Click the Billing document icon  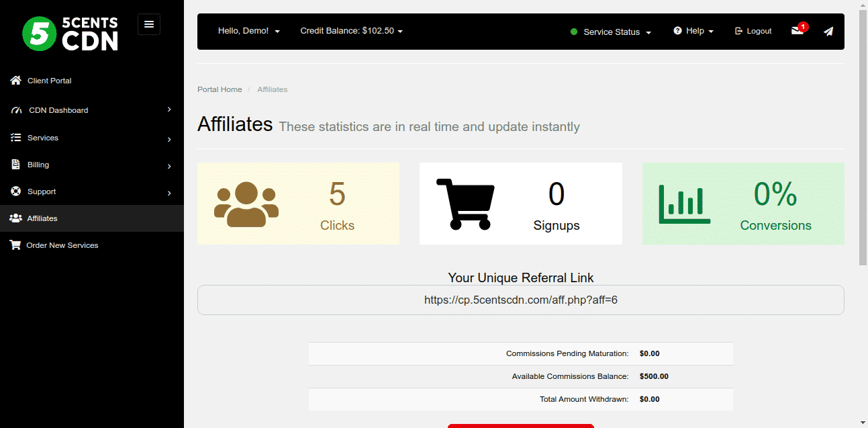15,165
